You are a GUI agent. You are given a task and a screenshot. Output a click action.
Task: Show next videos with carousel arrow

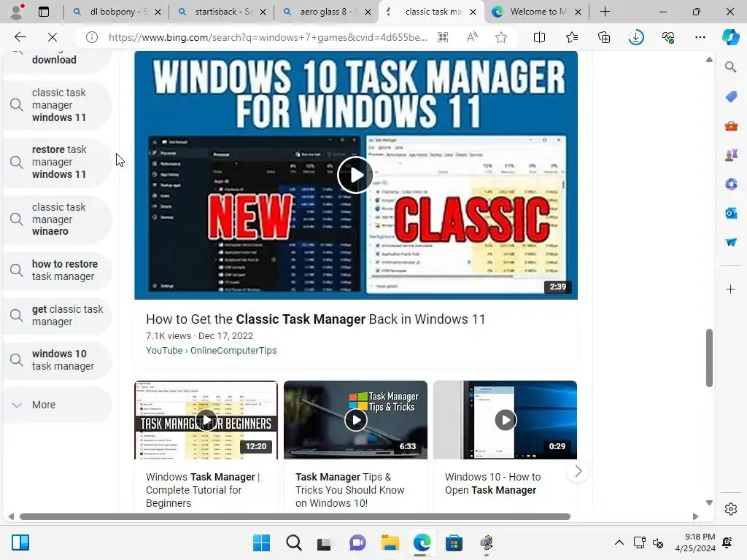[x=578, y=472]
